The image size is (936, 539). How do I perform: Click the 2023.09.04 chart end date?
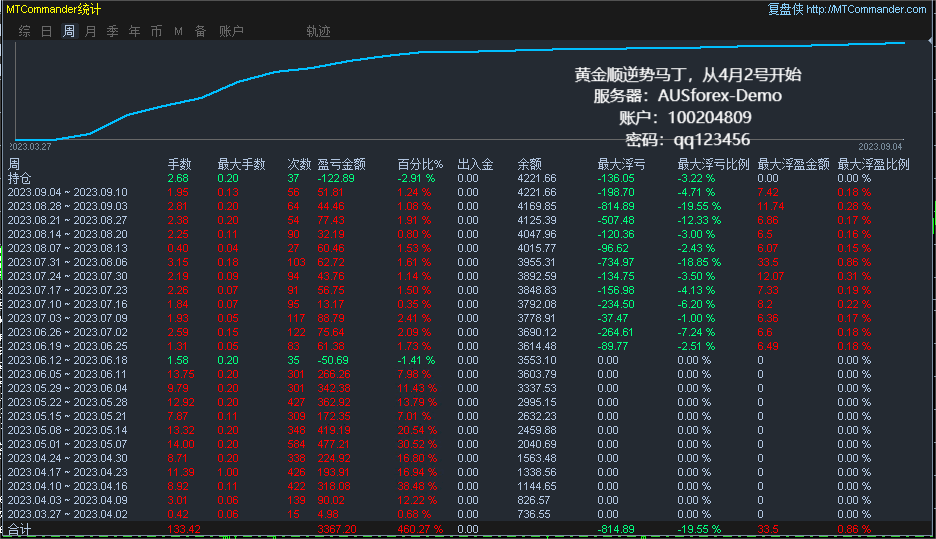click(x=880, y=146)
